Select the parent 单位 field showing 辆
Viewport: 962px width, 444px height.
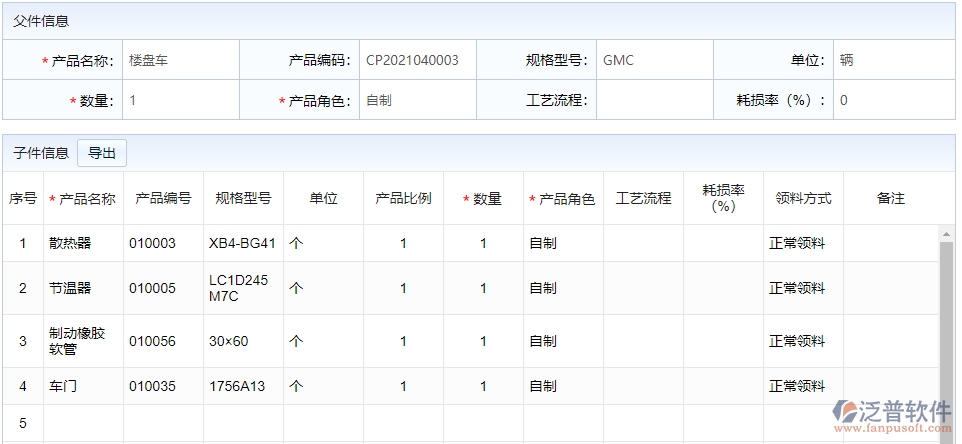click(x=892, y=60)
